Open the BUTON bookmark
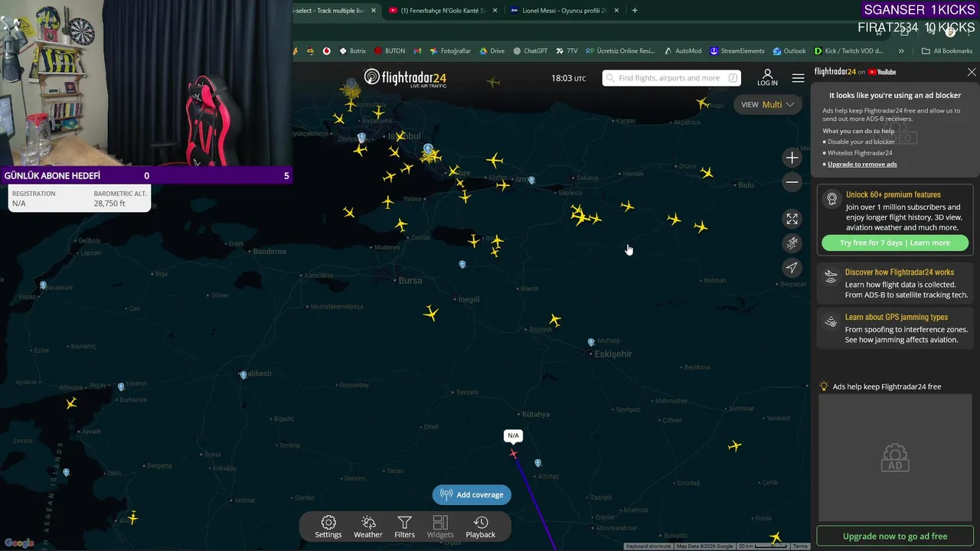 pyautogui.click(x=390, y=51)
